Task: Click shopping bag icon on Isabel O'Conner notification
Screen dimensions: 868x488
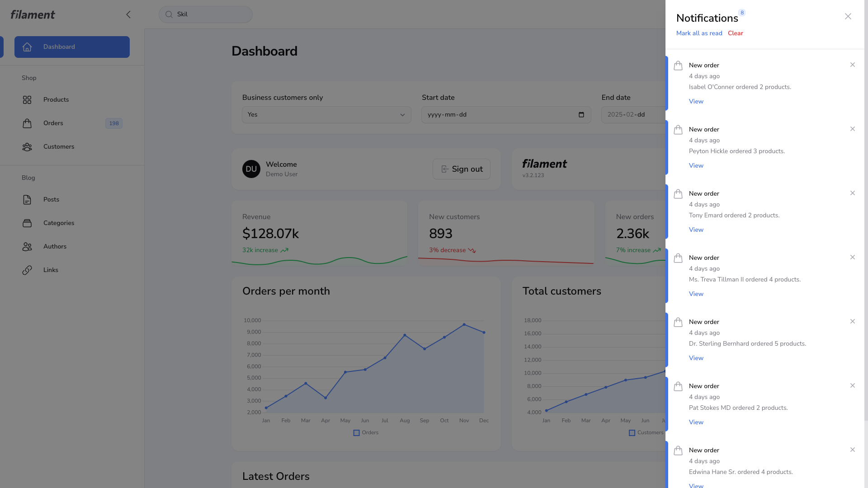Action: click(x=678, y=66)
